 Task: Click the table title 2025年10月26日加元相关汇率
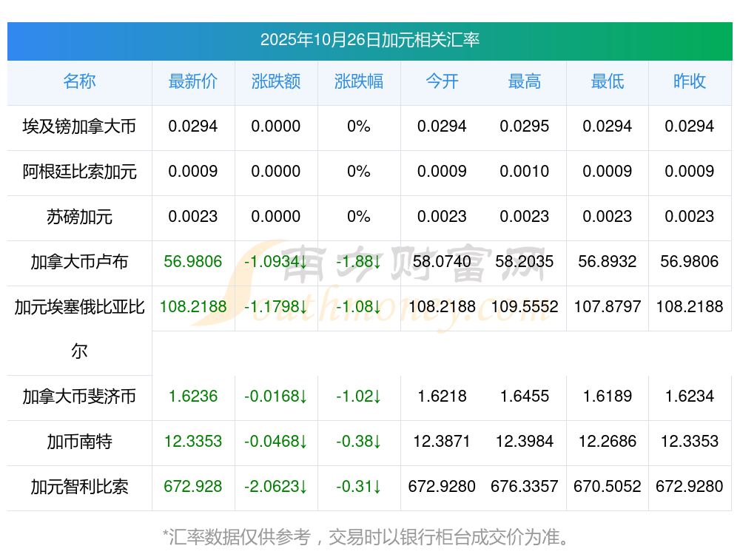pyautogui.click(x=369, y=40)
